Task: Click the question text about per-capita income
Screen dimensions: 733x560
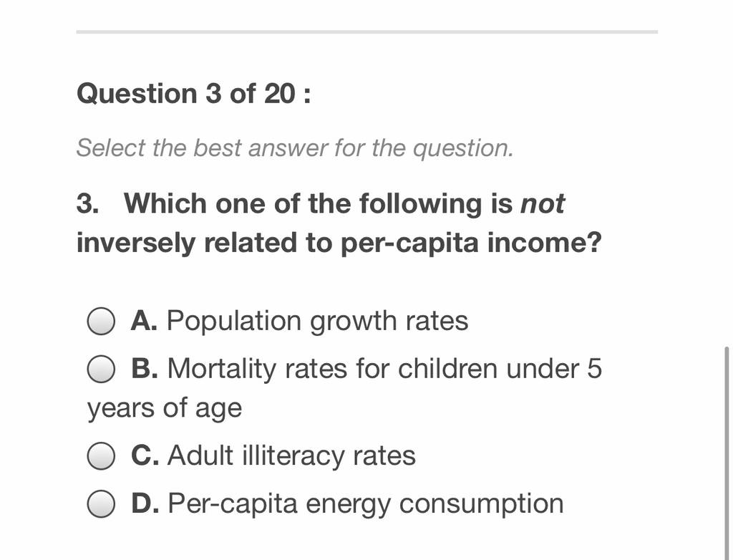Action: (x=339, y=223)
